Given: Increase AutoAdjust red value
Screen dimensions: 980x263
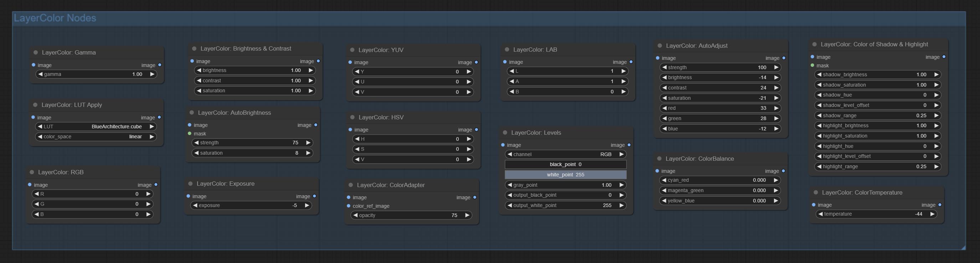Looking at the screenshot, I should tap(776, 108).
